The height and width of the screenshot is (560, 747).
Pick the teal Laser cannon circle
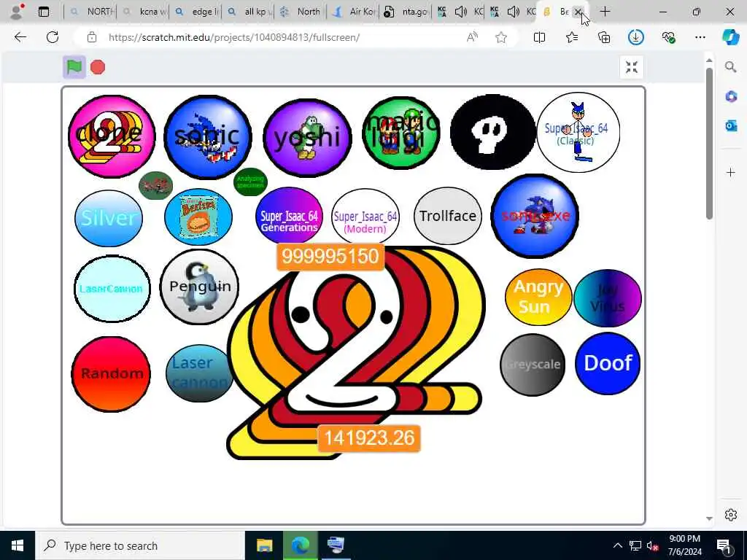tap(200, 373)
